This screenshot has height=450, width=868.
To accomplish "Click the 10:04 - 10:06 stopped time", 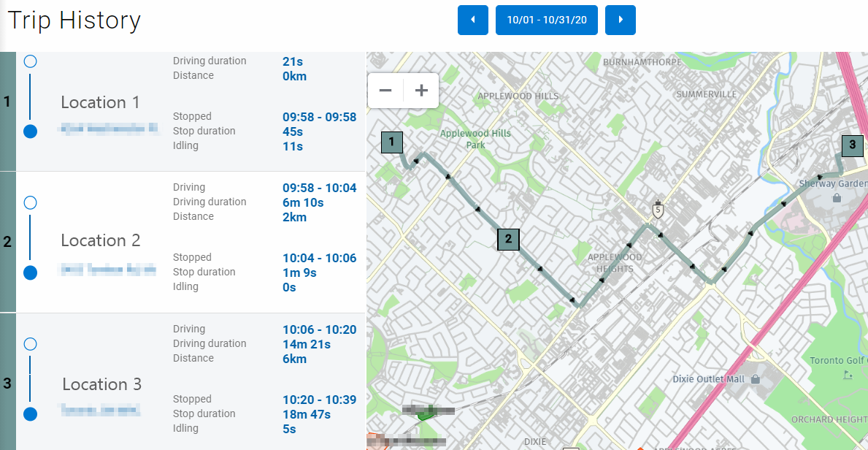I will tap(320, 259).
